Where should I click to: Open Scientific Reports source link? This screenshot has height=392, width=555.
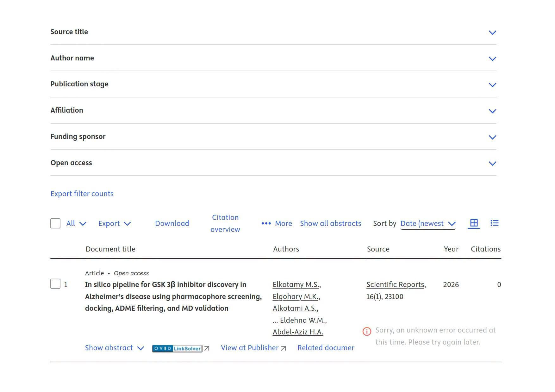(396, 285)
